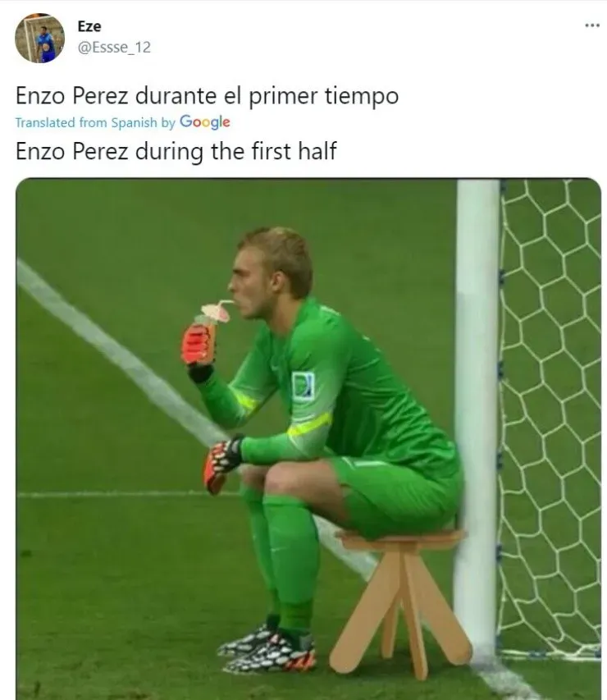Open the three-dot more options menu
The width and height of the screenshot is (607, 700).
(592, 25)
